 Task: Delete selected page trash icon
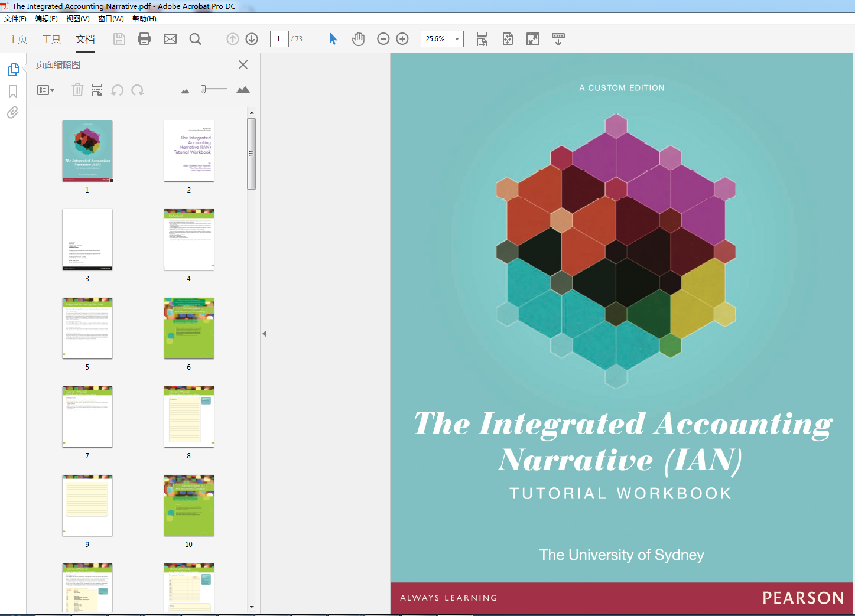[77, 90]
